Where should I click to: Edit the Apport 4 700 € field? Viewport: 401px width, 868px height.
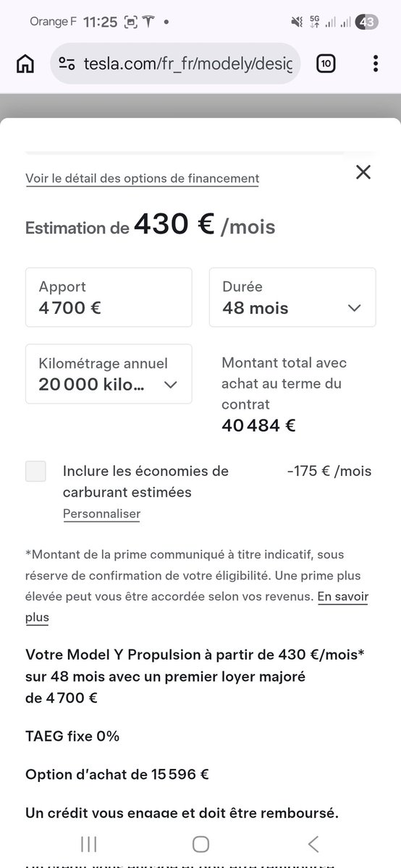[109, 297]
